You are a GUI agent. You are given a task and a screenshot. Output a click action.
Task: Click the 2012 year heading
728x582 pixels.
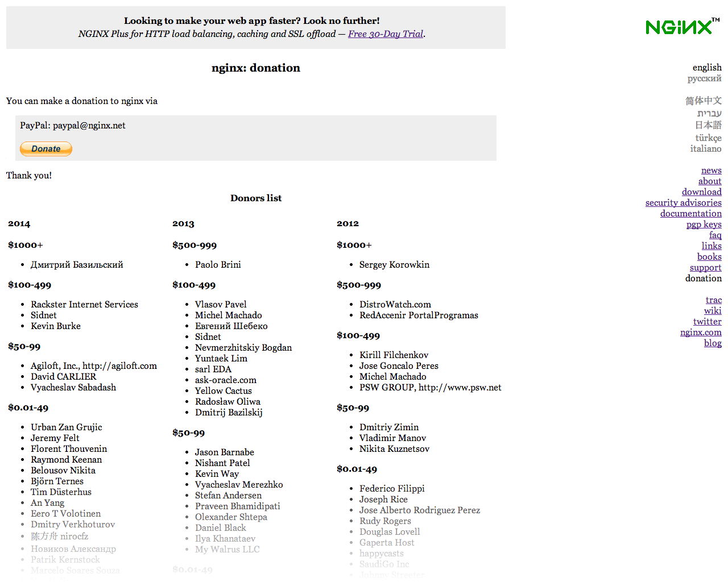tap(348, 224)
